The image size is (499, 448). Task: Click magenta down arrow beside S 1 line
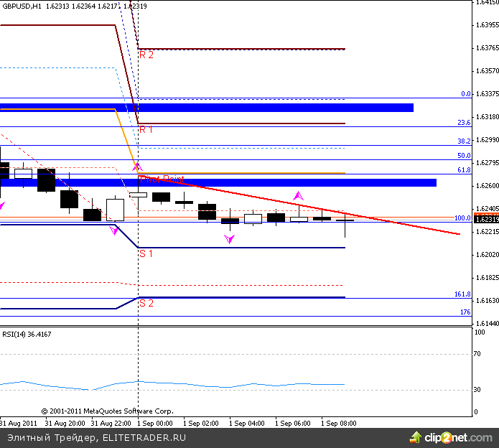click(x=114, y=230)
